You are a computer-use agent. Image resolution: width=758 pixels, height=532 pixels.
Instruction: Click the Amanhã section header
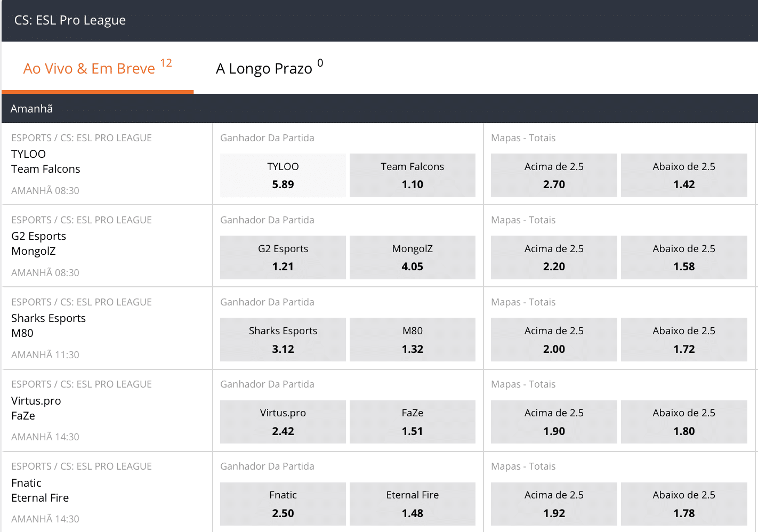pyautogui.click(x=31, y=109)
